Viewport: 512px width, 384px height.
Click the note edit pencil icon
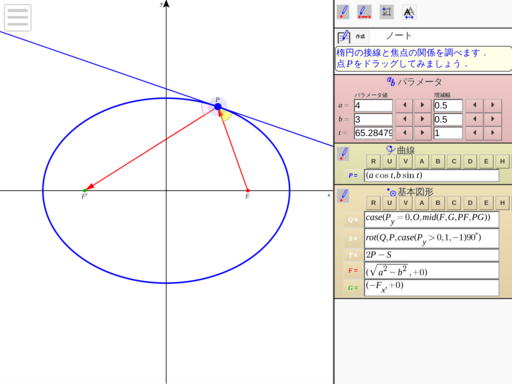344,36
